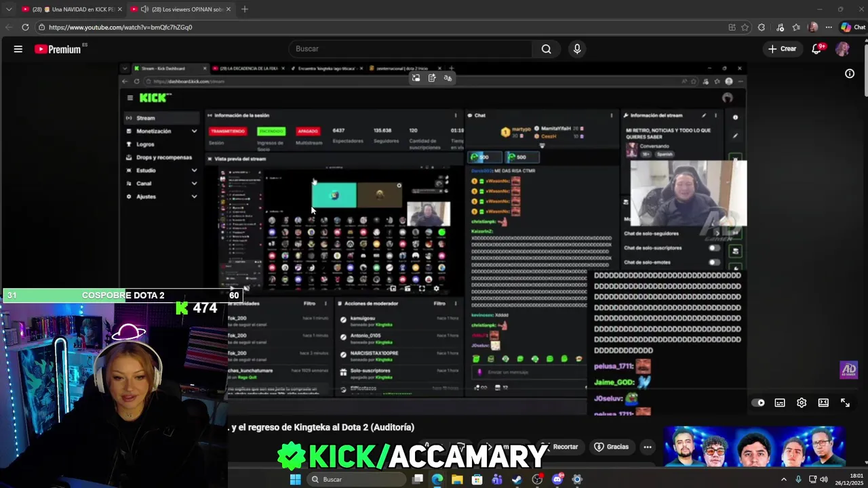
Task: Select the Los viewers OPINAN tab
Action: click(x=182, y=9)
